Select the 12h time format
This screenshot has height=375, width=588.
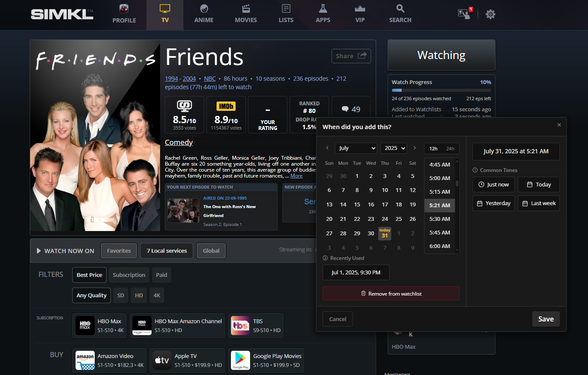coord(433,149)
